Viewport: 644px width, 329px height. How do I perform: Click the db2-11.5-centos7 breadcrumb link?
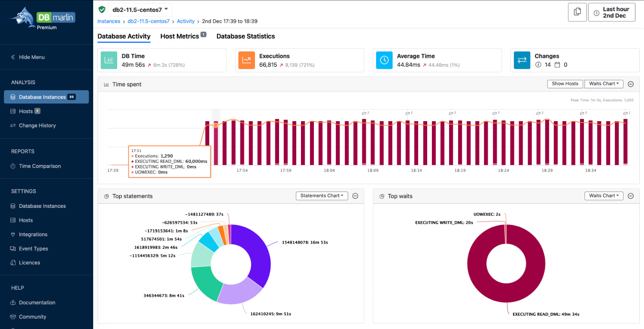[x=149, y=21]
